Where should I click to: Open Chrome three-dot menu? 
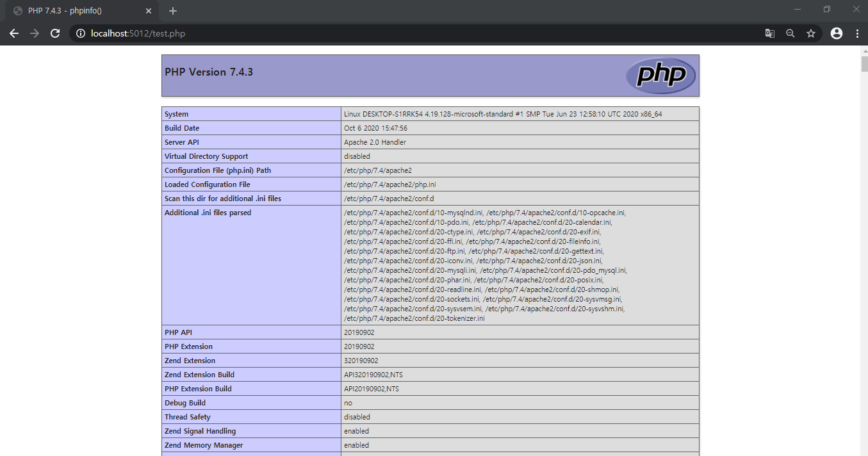857,33
